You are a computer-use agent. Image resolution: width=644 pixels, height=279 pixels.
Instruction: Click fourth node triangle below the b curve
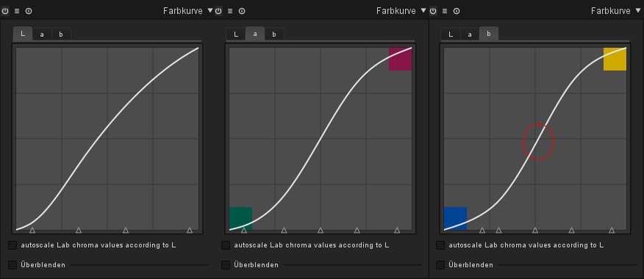point(571,231)
